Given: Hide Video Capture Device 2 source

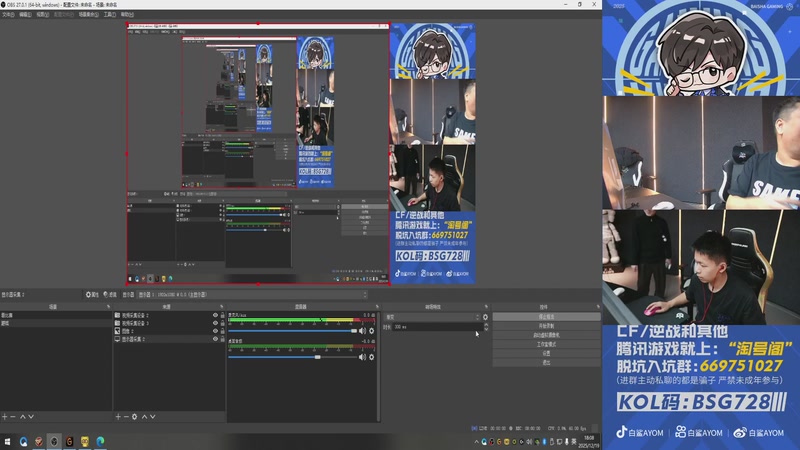Looking at the screenshot, I should [x=215, y=315].
